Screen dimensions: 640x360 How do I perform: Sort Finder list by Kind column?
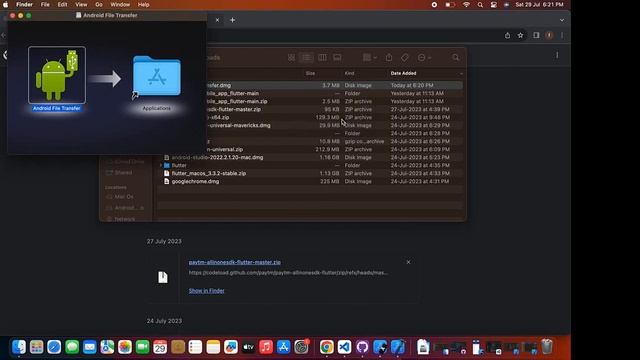click(x=349, y=73)
